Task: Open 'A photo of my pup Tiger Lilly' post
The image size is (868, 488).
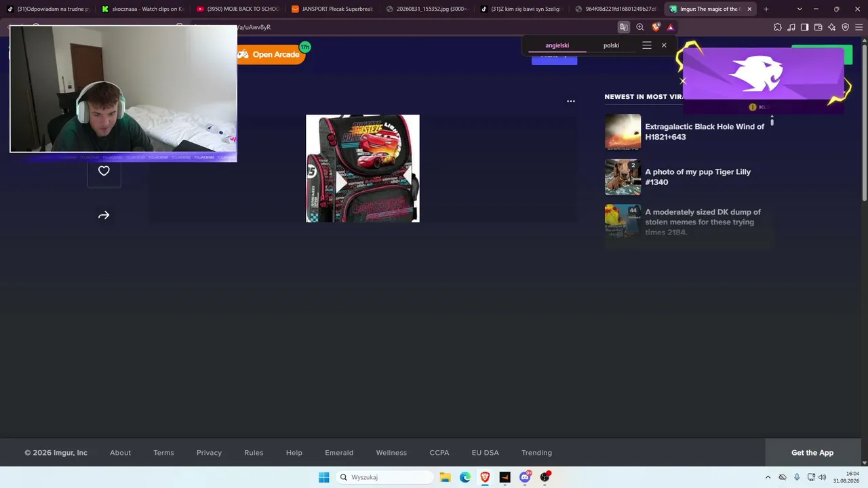Action: click(x=698, y=177)
